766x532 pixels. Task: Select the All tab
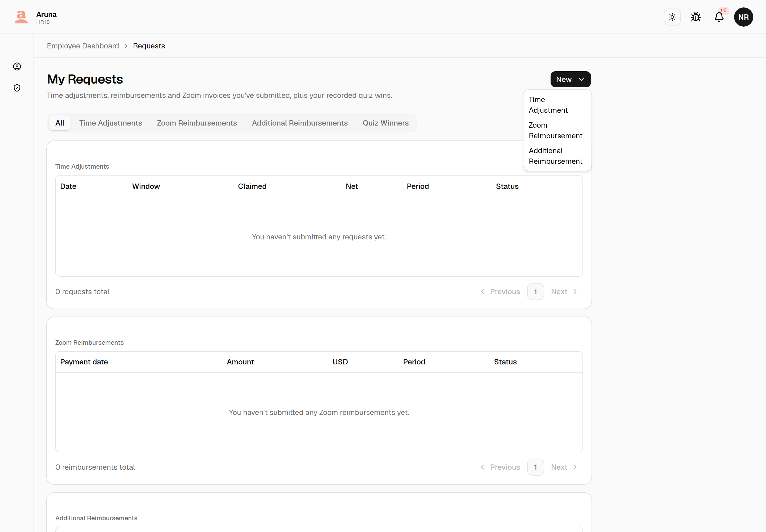point(60,123)
